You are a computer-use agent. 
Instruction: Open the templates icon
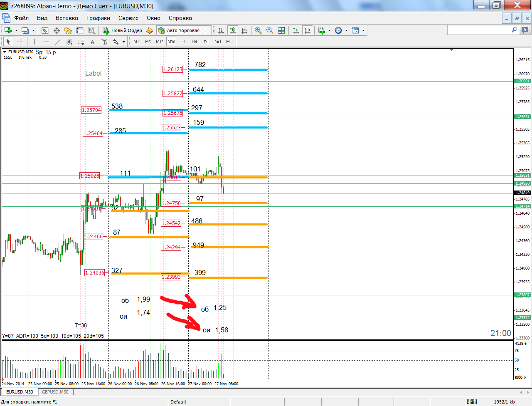coord(355,30)
